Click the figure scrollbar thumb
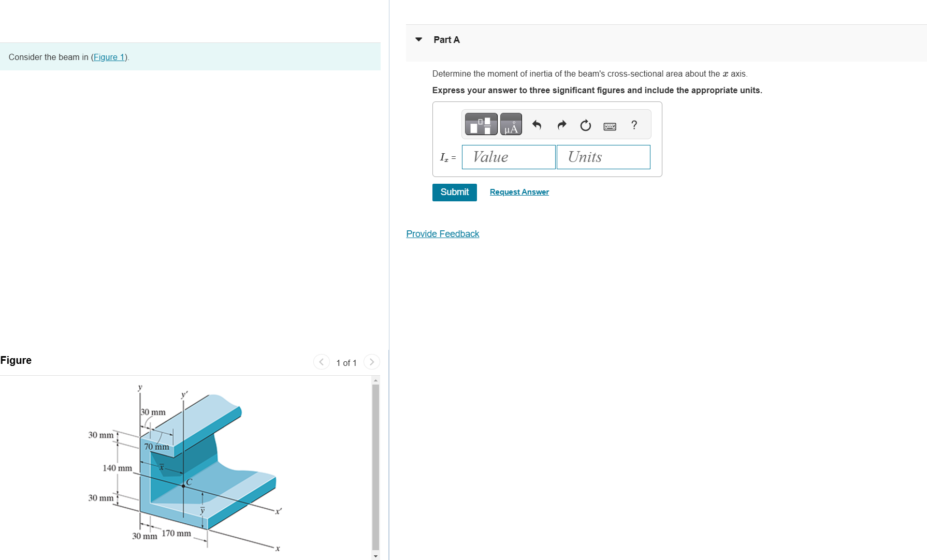 (375, 466)
